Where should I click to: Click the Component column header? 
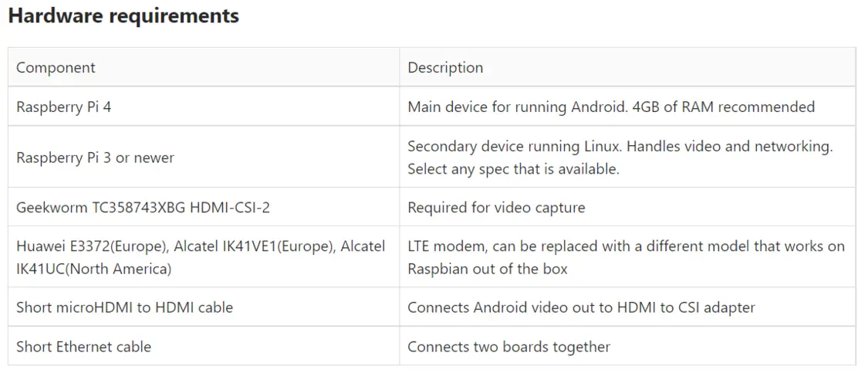(x=56, y=67)
